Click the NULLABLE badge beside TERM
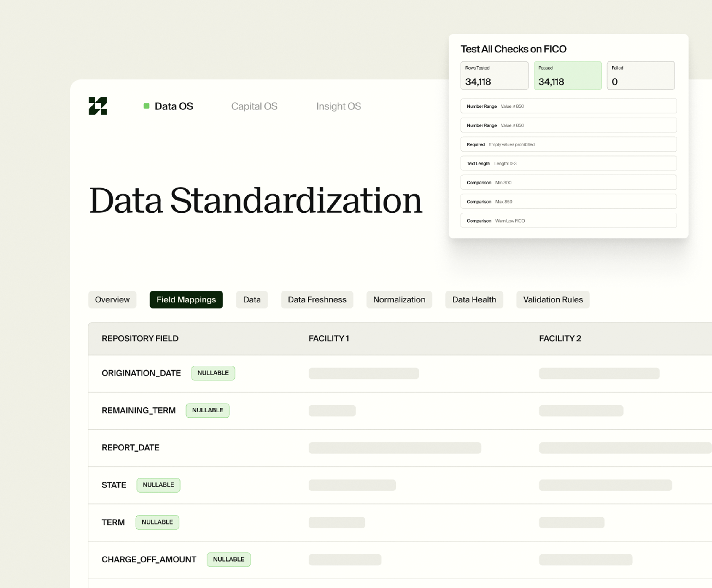Image resolution: width=712 pixels, height=588 pixels. click(x=158, y=522)
